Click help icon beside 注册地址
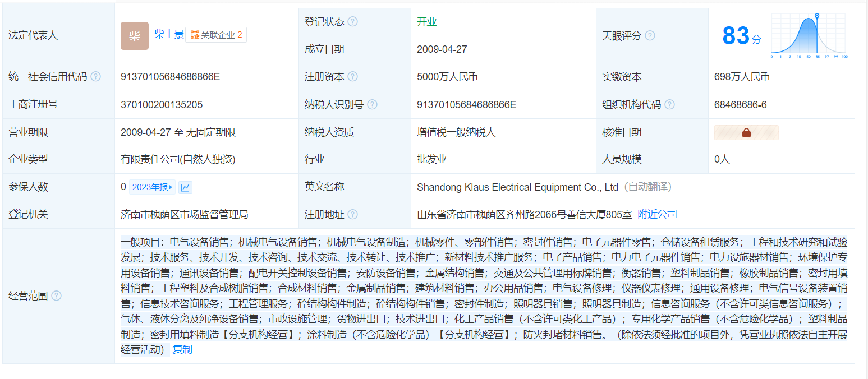Screen dimensions: 868x379 352,215
